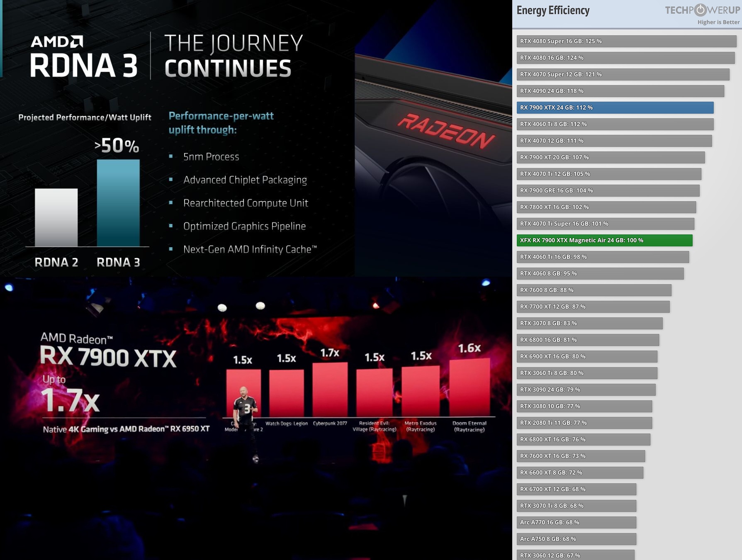Image resolution: width=742 pixels, height=560 pixels.
Task: Click the Energy Efficiency chart title
Action: [553, 10]
